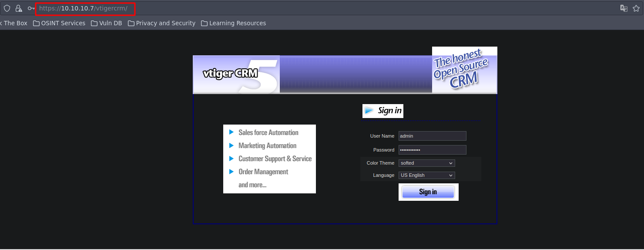Select the URL address bar
Viewport: 644px width, 250px height.
point(305,8)
